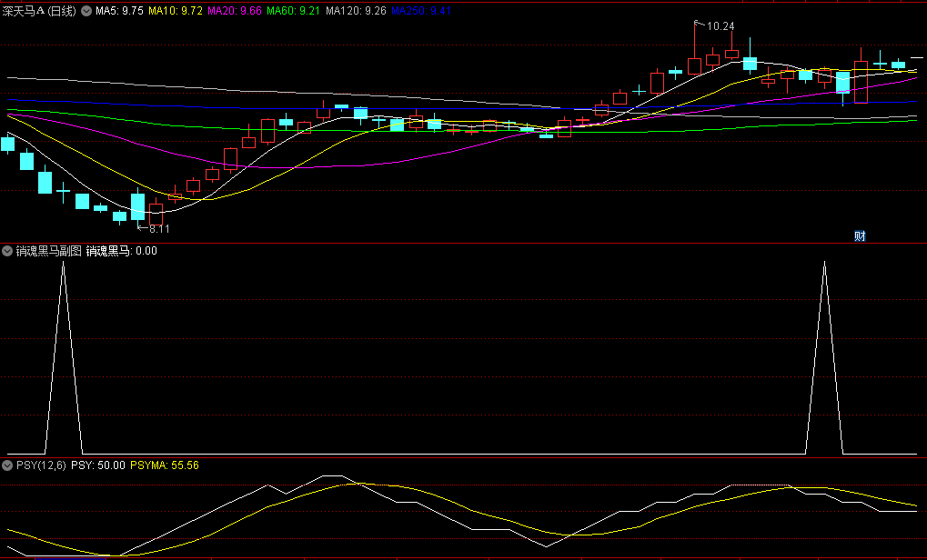Click the 深天马A (日线) stock title

pos(39,11)
